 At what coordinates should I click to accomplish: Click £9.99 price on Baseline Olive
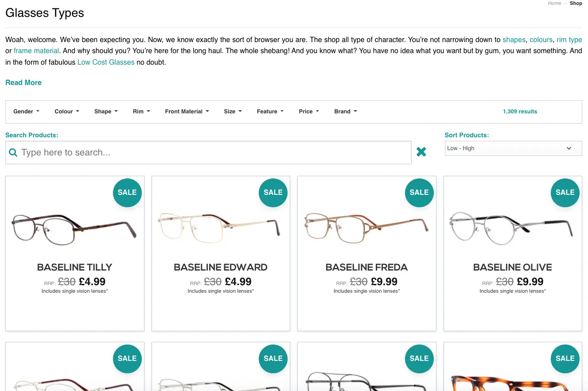[530, 282]
